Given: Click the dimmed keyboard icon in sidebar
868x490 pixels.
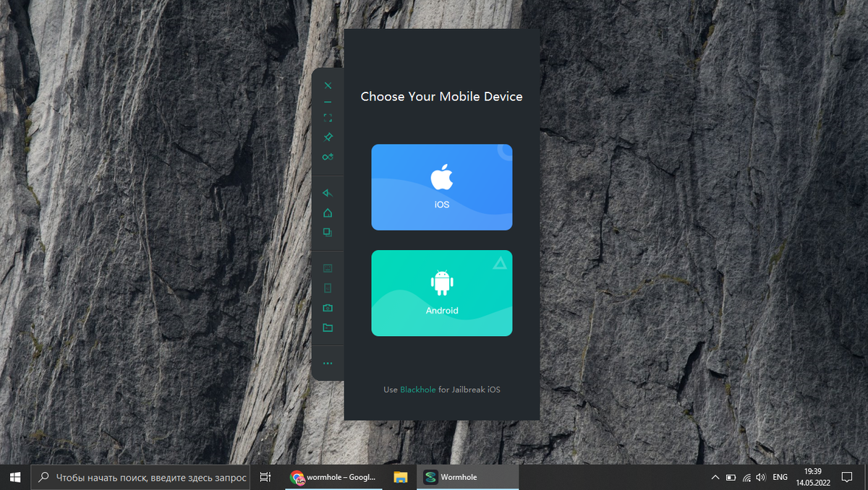Looking at the screenshot, I should (328, 268).
